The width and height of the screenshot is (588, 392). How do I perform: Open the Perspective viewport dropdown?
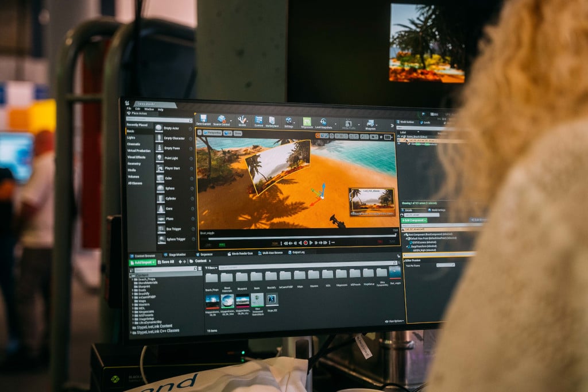(x=212, y=132)
